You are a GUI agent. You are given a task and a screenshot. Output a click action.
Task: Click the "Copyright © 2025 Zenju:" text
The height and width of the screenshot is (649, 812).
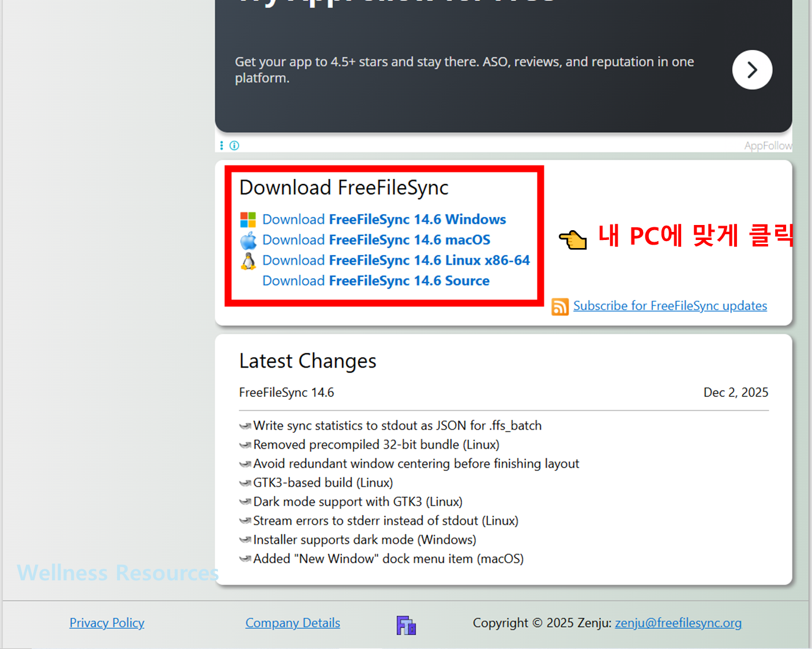point(542,623)
